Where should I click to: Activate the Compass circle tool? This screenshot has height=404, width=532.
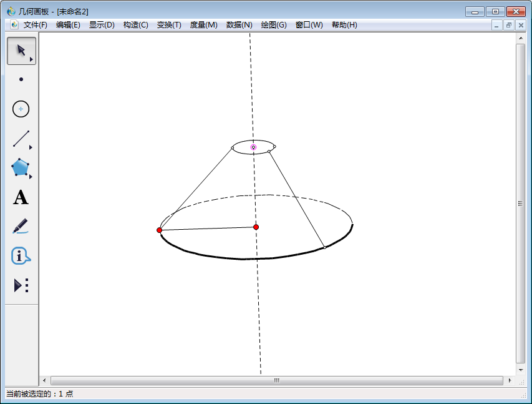(x=21, y=109)
